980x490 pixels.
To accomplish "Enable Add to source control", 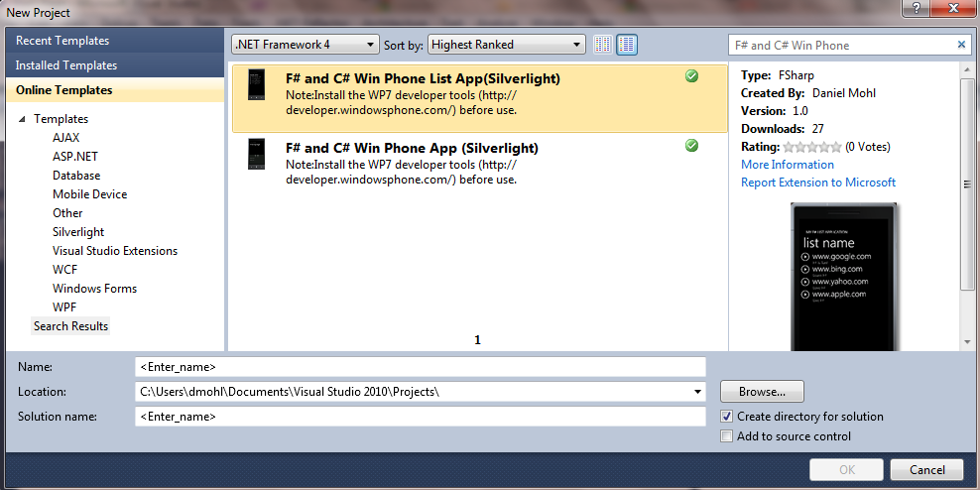I will click(x=727, y=436).
